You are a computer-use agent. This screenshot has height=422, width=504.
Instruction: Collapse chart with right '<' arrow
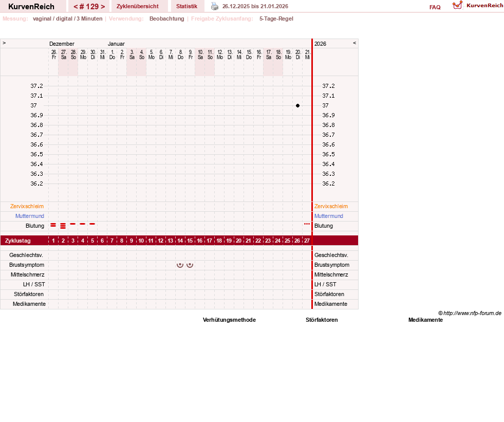(354, 43)
